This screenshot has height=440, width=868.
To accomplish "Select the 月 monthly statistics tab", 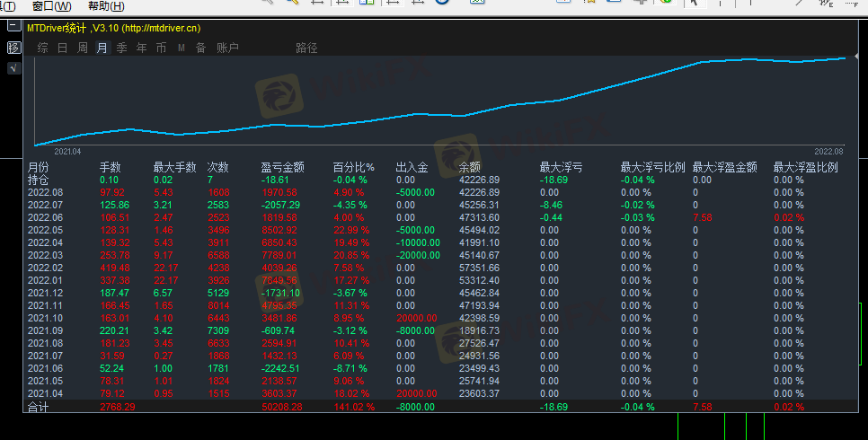I will tap(102, 48).
